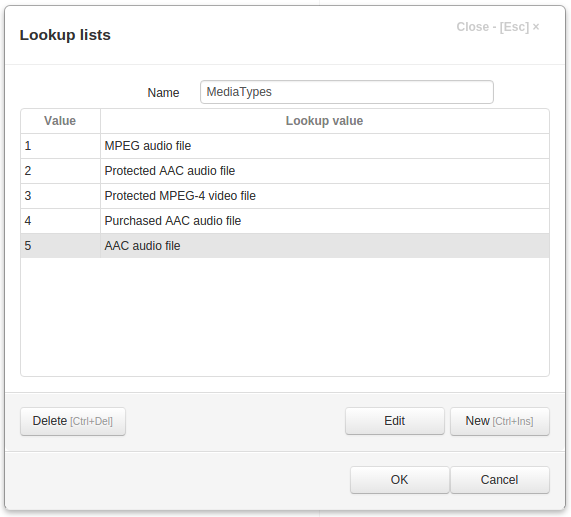The width and height of the screenshot is (571, 517).
Task: Click value cell 3 in the table
Action: tap(60, 196)
